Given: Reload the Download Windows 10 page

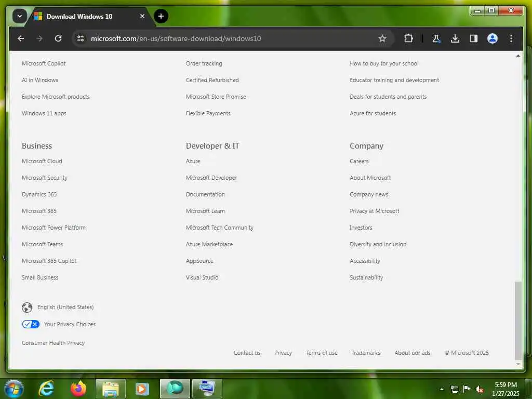Looking at the screenshot, I should [x=58, y=38].
